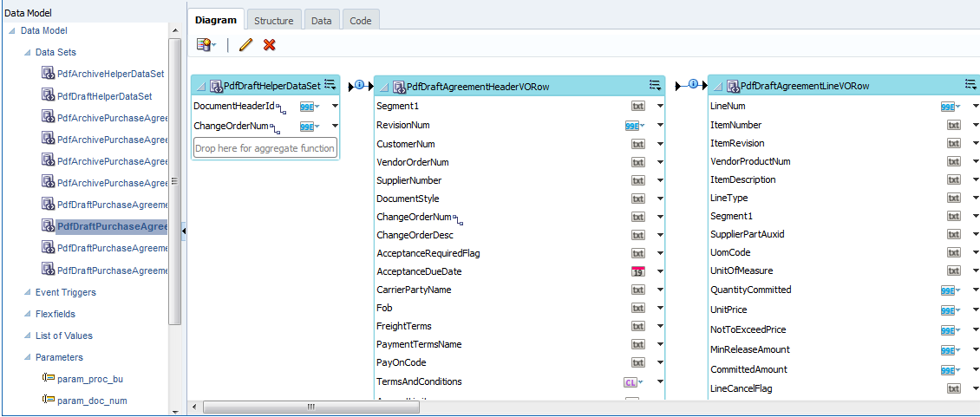Click the NotToExceedPrice field name
This screenshot has height=417, width=980.
pos(748,329)
